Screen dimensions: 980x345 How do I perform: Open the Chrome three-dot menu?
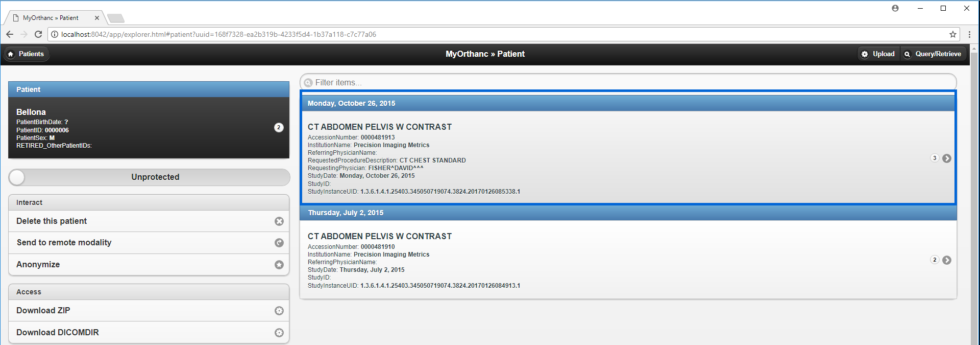(x=969, y=34)
